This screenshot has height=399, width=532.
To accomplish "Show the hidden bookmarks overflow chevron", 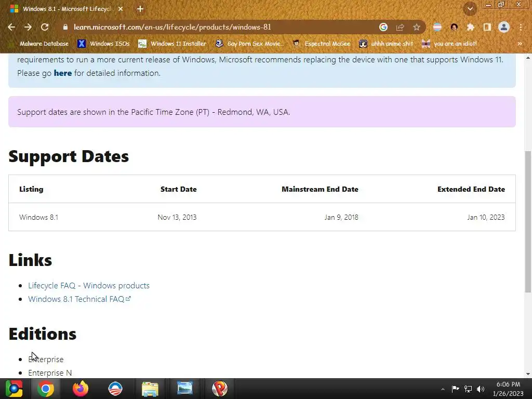I will (x=520, y=44).
